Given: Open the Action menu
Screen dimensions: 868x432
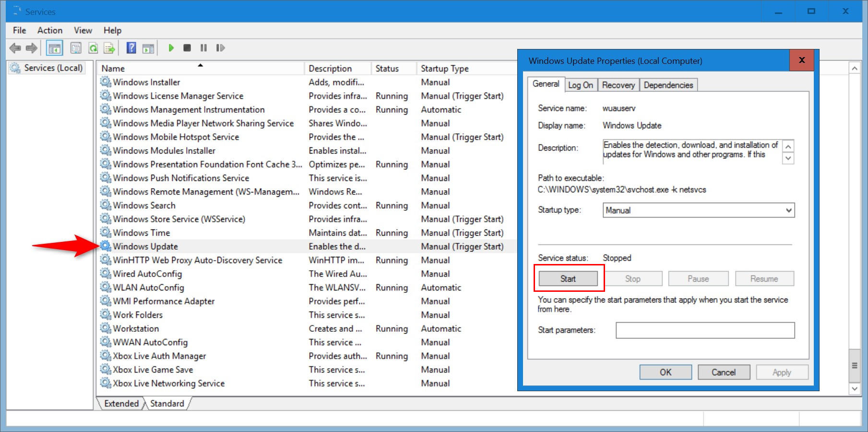Looking at the screenshot, I should click(50, 30).
